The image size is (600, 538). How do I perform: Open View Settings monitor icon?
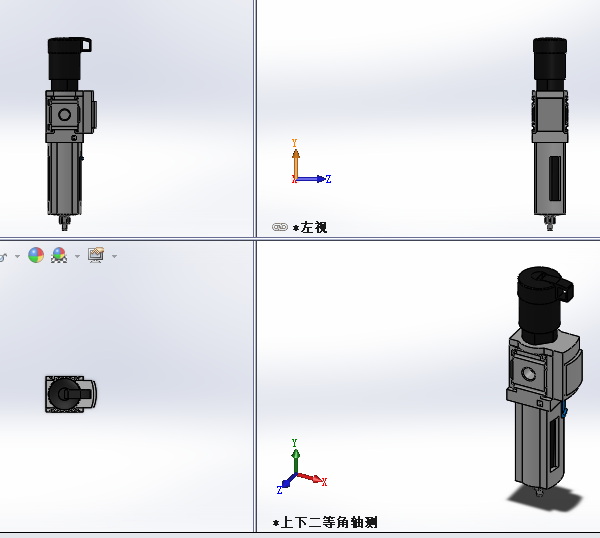click(96, 255)
